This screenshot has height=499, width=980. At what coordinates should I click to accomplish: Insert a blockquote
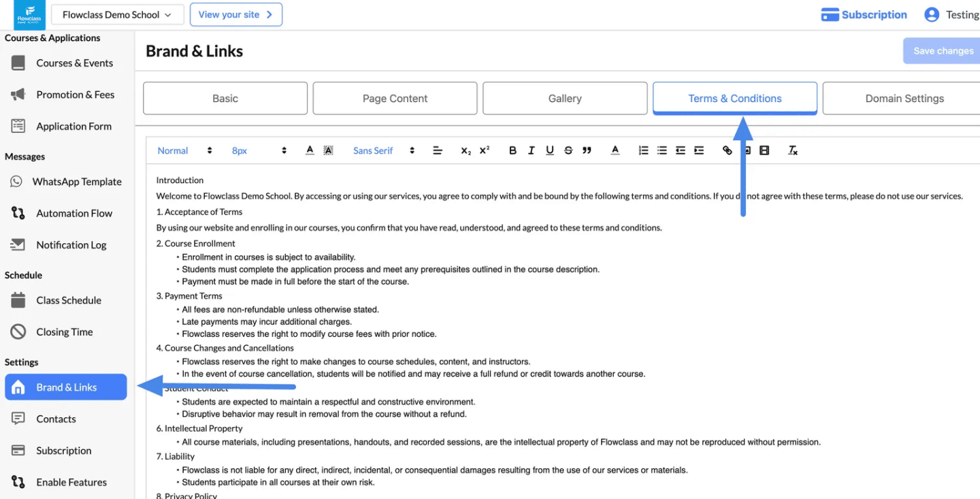(x=587, y=150)
